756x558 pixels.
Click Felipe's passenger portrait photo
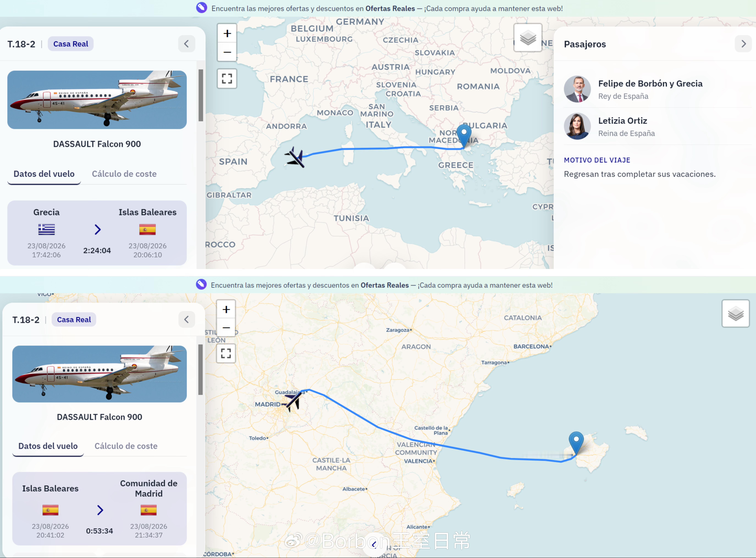[x=577, y=89]
